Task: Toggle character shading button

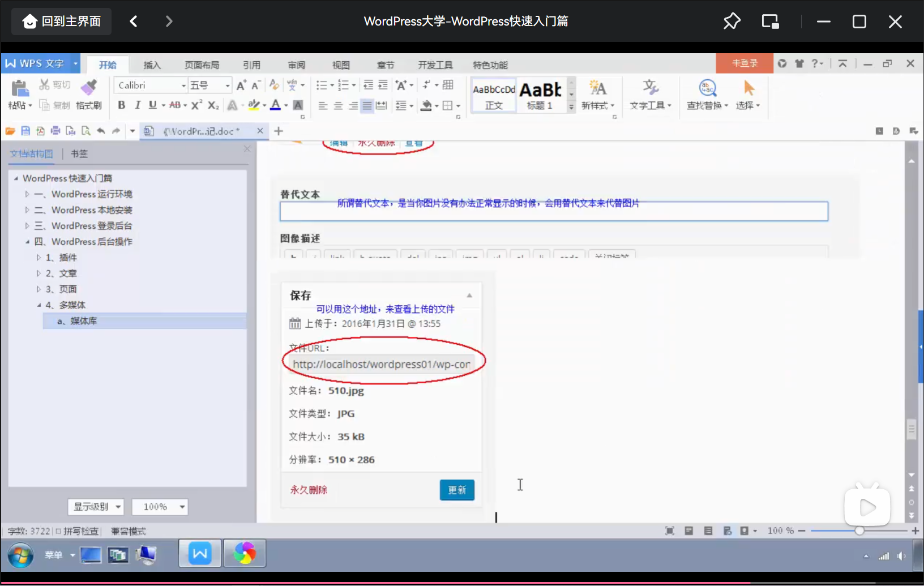Action: [x=298, y=105]
